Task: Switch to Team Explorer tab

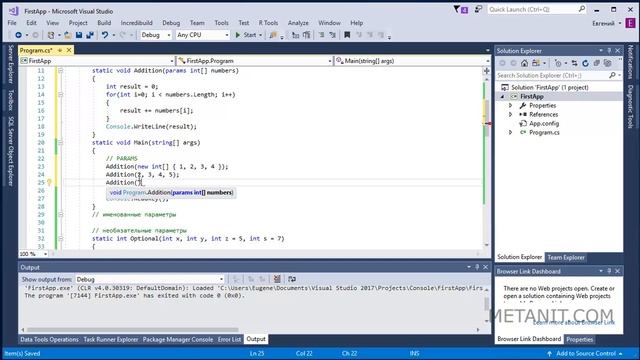Action: click(566, 257)
